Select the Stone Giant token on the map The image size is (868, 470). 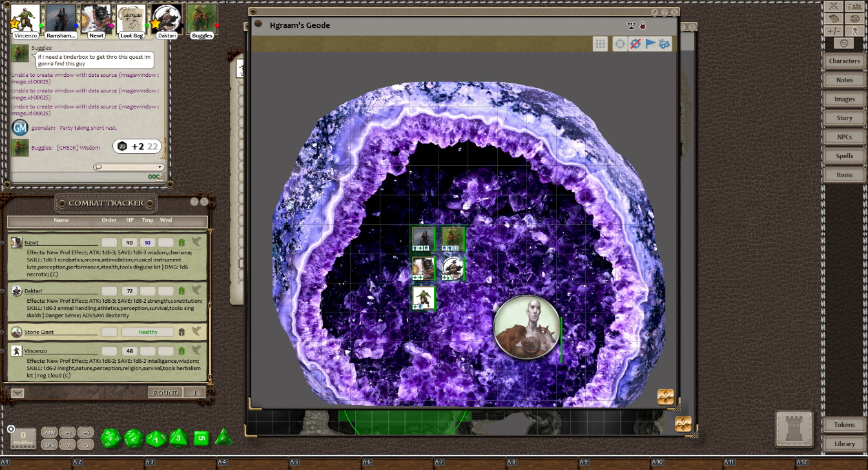[x=526, y=326]
